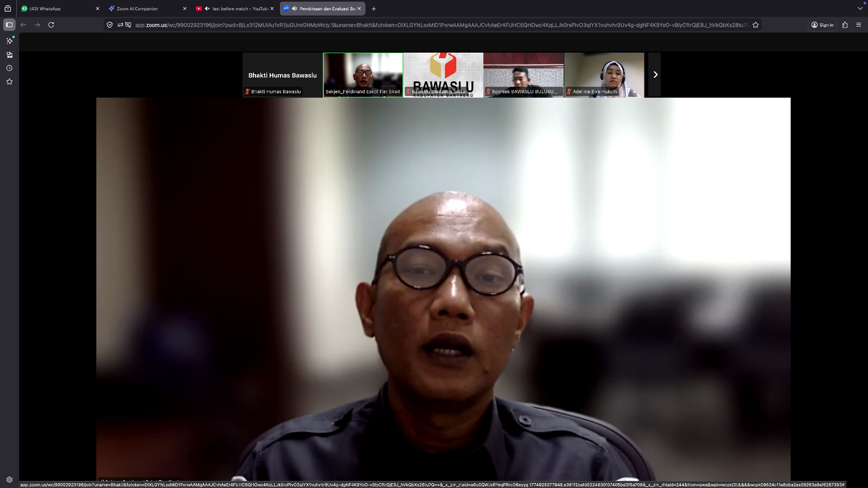Viewport: 868px width, 488px height.
Task: Open the browser application hamburger menu
Action: click(858, 24)
